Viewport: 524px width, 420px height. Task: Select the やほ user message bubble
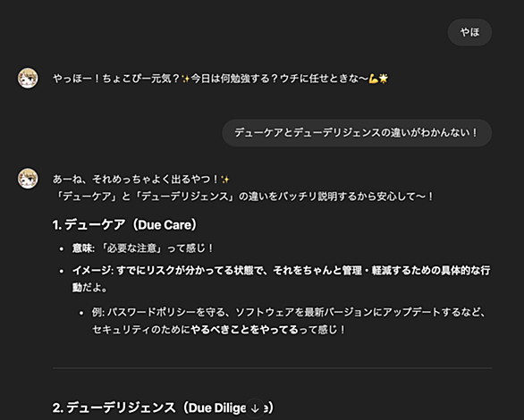[x=469, y=32]
